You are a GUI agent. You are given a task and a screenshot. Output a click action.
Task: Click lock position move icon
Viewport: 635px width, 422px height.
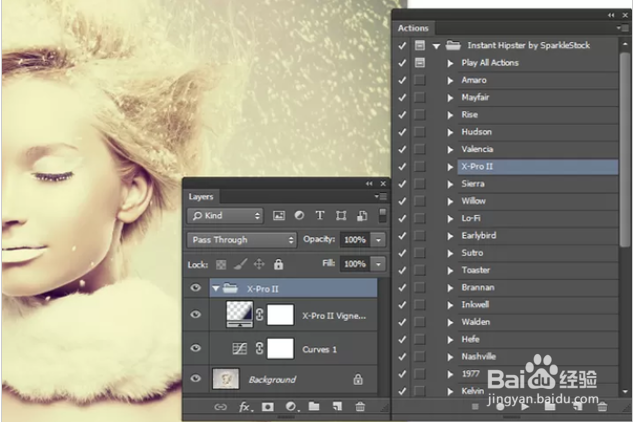pos(259,264)
